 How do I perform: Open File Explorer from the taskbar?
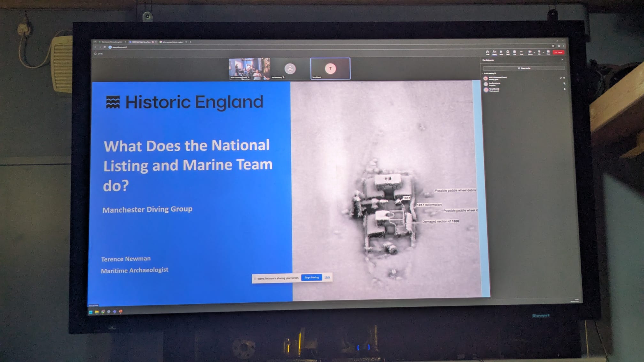97,312
